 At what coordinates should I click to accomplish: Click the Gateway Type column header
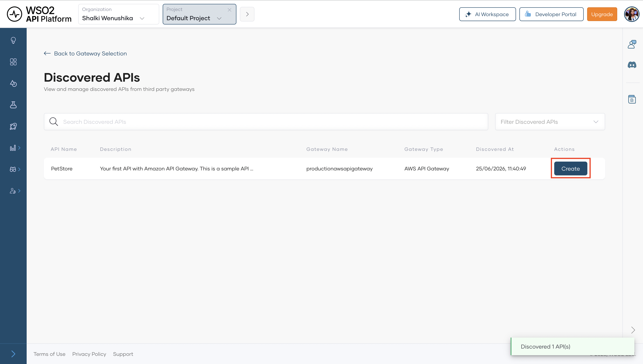click(424, 149)
